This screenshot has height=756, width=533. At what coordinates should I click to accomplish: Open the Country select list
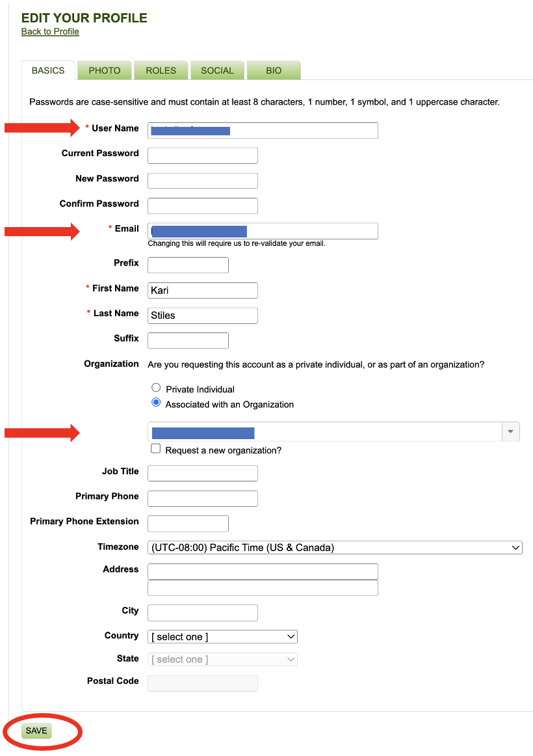(222, 636)
